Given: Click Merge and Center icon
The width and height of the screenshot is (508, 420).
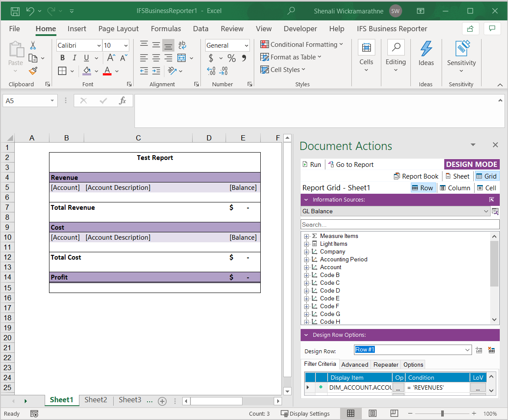Looking at the screenshot, I should tap(182, 58).
